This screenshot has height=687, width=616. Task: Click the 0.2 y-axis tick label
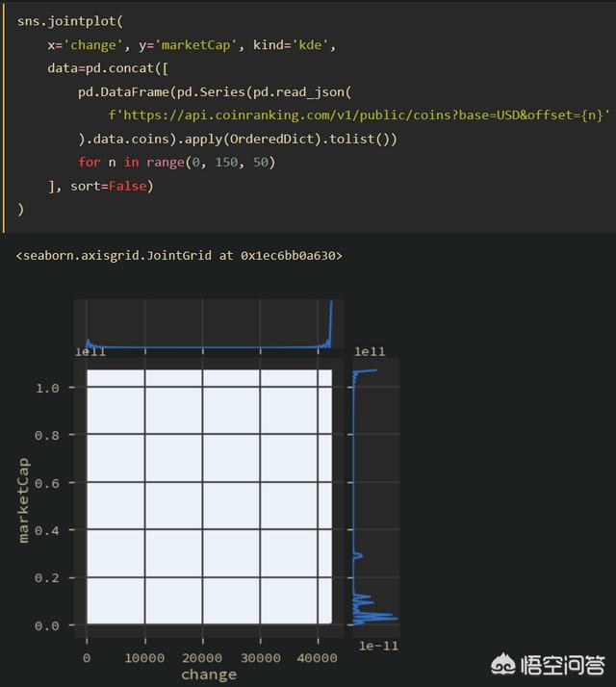pos(47,578)
